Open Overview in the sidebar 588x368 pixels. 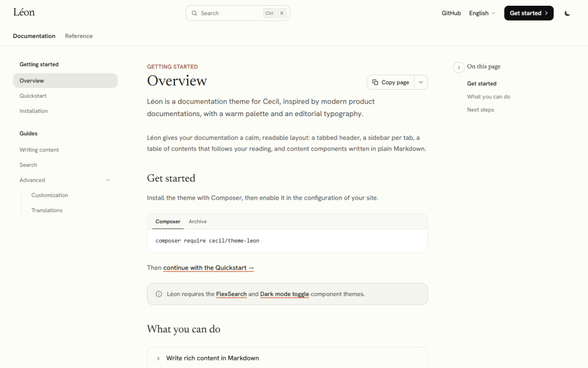65,80
